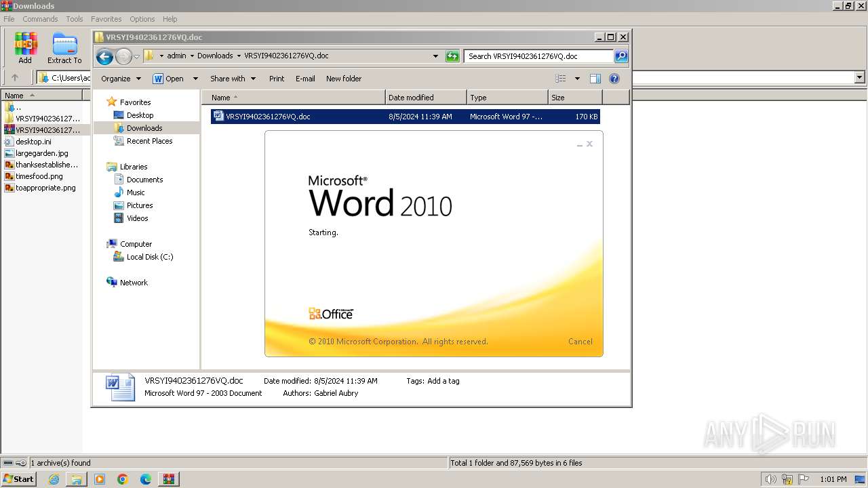
Task: Click the E-mail toolbar button
Action: coord(305,79)
